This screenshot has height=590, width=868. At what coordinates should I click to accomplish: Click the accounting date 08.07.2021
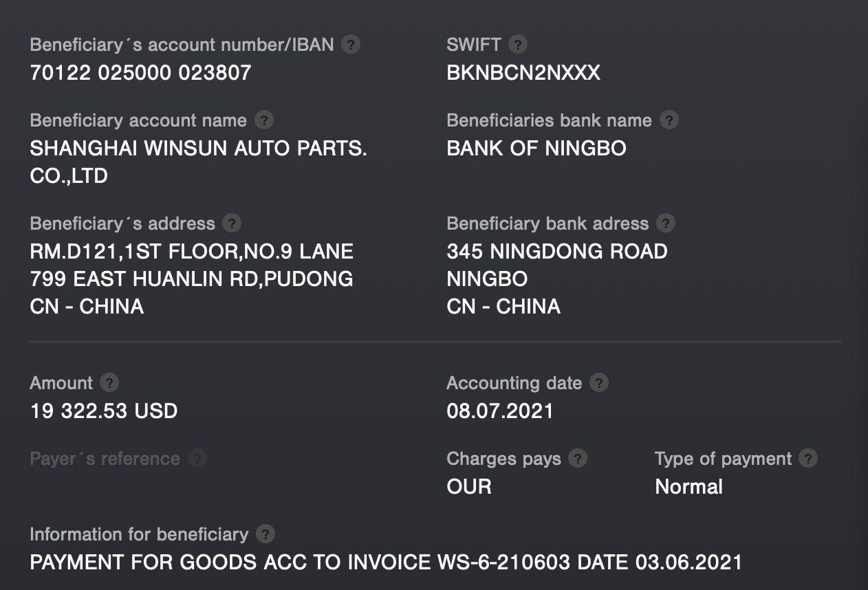tap(500, 411)
